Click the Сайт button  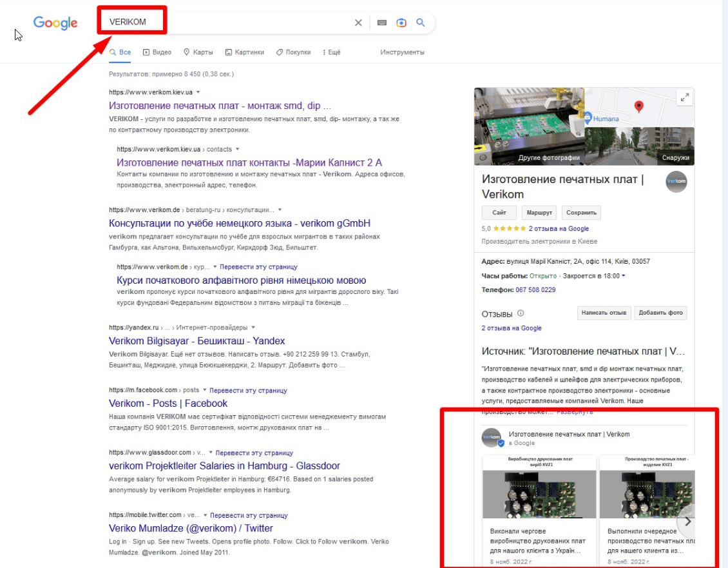[499, 212]
